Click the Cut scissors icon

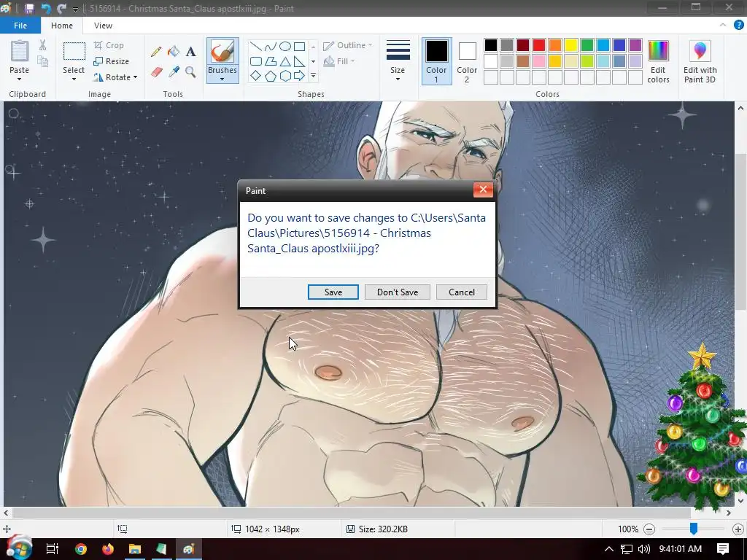43,45
